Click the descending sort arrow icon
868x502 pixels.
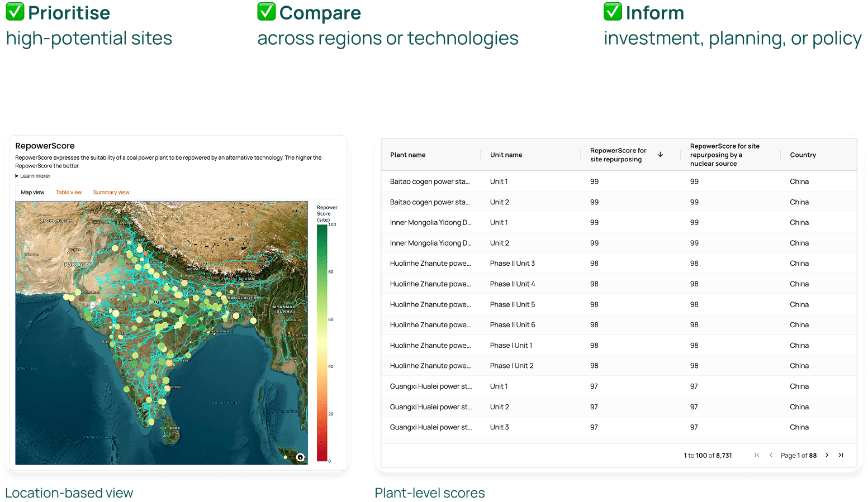[x=660, y=155]
